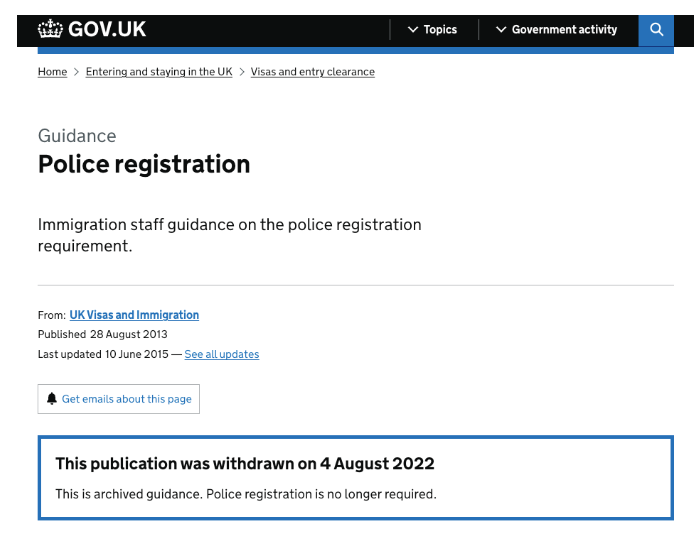This screenshot has height=548, width=699.
Task: Open the Government activity menu label
Action: click(564, 30)
